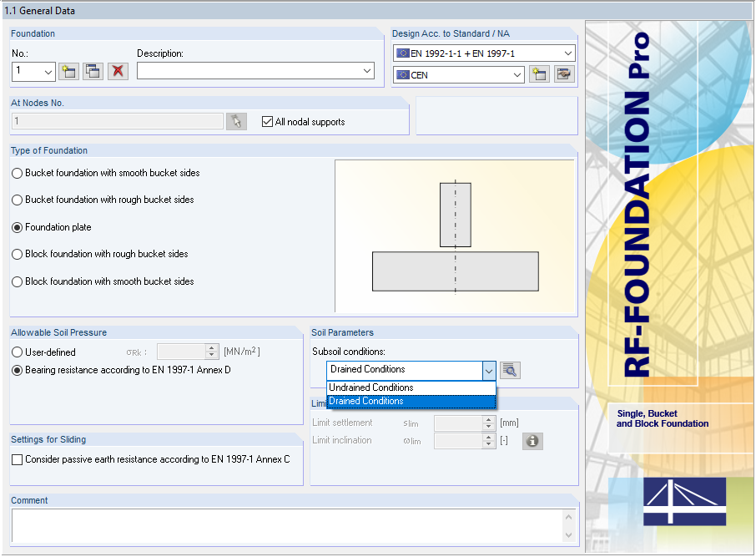The image size is (756, 557).
Task: Show info about limit inclination
Action: (532, 441)
